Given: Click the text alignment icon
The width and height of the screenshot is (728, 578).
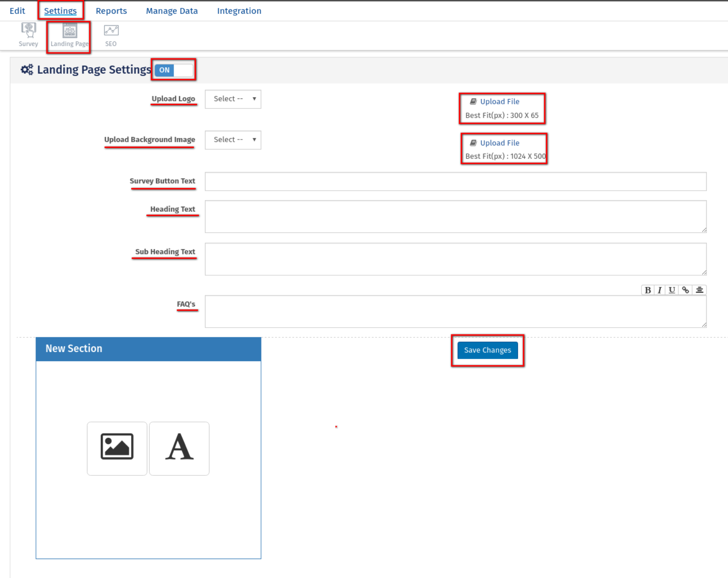Looking at the screenshot, I should click(x=699, y=290).
